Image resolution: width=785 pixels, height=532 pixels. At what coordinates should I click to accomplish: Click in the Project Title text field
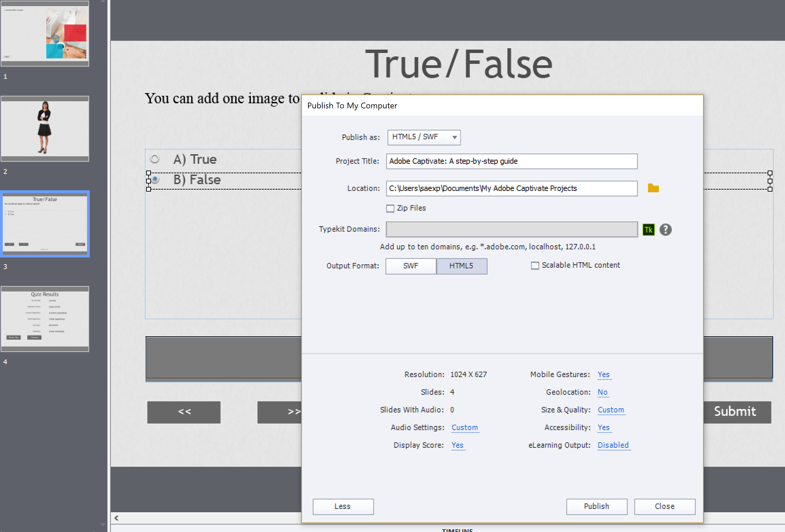(x=511, y=161)
